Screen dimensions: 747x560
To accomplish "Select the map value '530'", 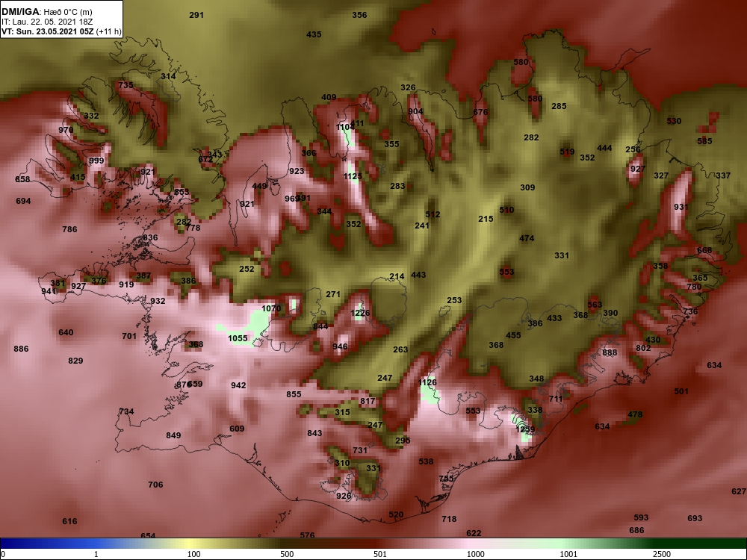I will point(674,121).
